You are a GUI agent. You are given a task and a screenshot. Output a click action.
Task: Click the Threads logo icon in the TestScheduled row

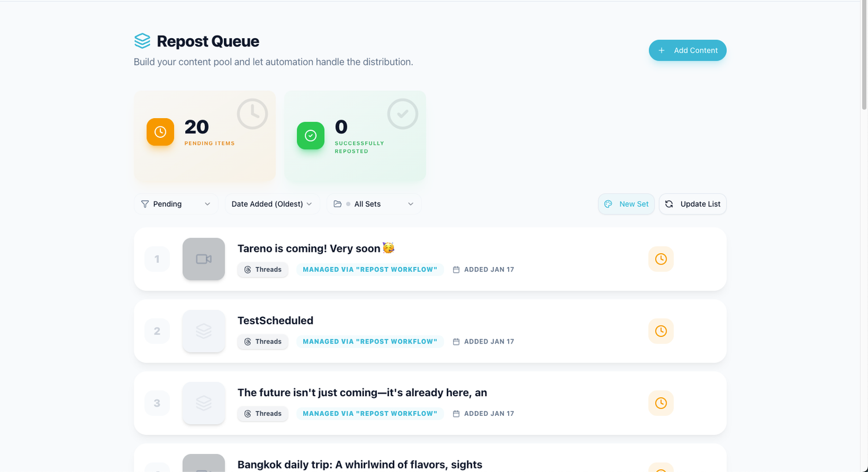(248, 342)
